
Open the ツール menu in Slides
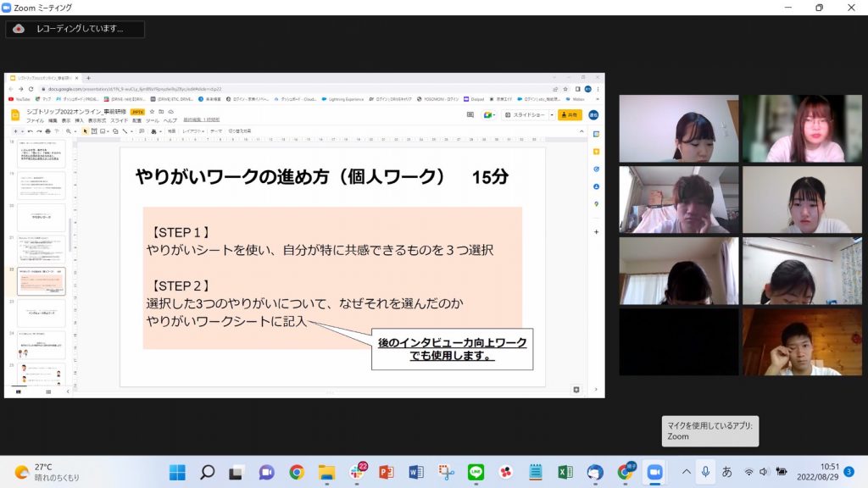pos(153,120)
